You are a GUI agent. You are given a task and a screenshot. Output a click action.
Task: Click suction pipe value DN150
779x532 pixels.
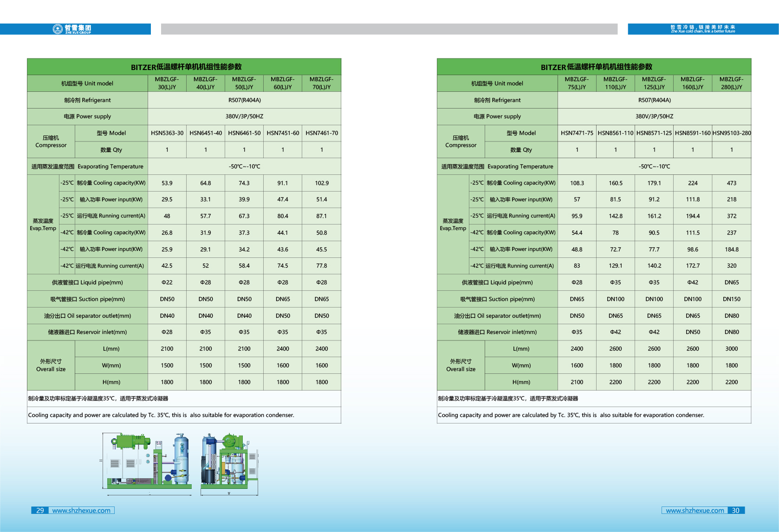(x=732, y=299)
